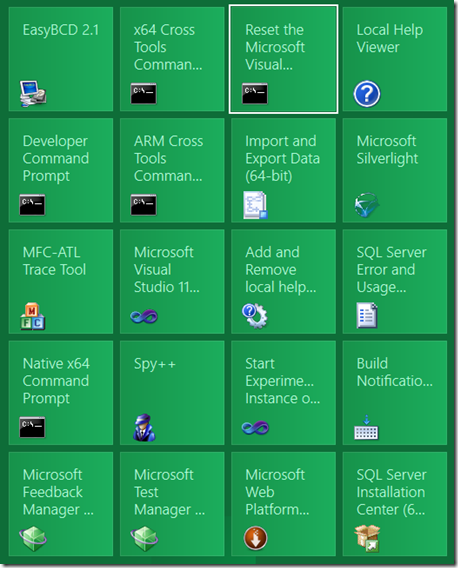This screenshot has width=458, height=568.
Task: Open SQL Server Installation Center (6... text
Action: point(392,492)
